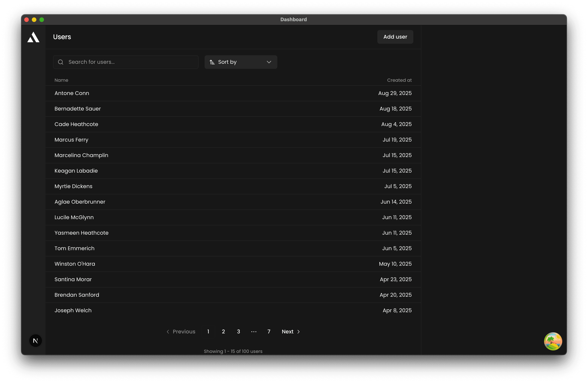The height and width of the screenshot is (383, 588).
Task: Select Cade Heathcote in the list
Action: tap(233, 124)
